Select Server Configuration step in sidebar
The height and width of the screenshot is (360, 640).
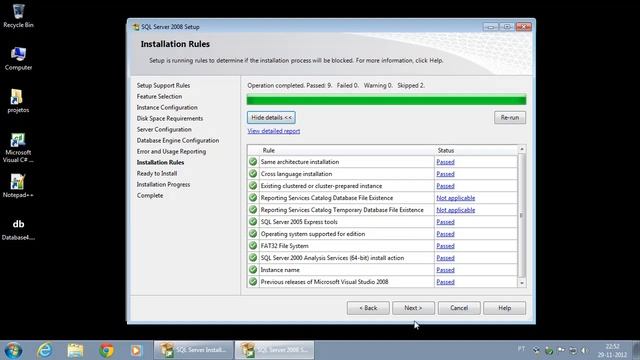[164, 129]
